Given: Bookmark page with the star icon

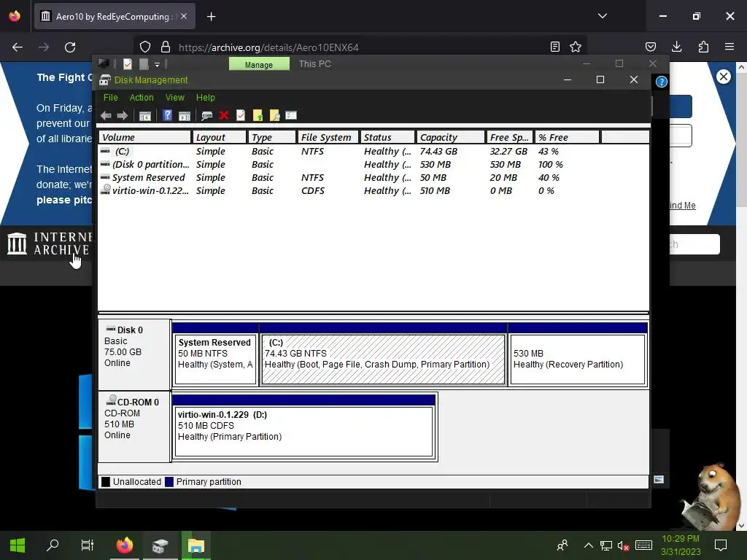Looking at the screenshot, I should pyautogui.click(x=576, y=47).
